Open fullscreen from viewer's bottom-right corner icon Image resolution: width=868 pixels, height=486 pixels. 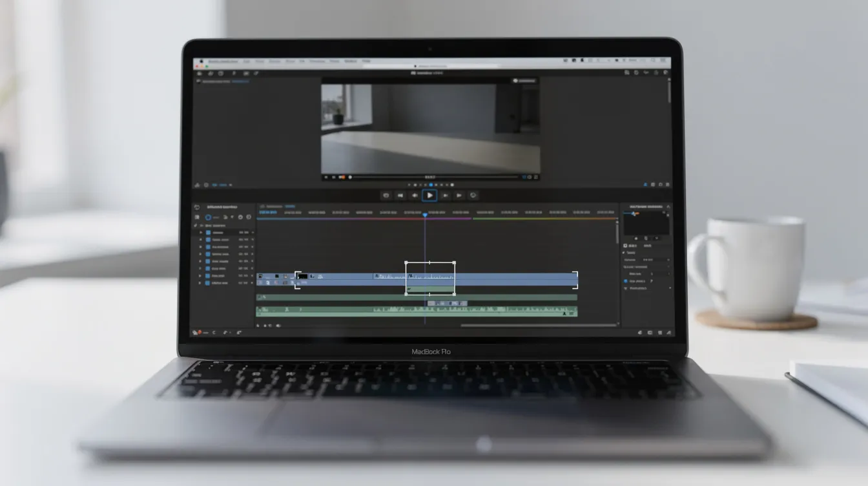[536, 177]
